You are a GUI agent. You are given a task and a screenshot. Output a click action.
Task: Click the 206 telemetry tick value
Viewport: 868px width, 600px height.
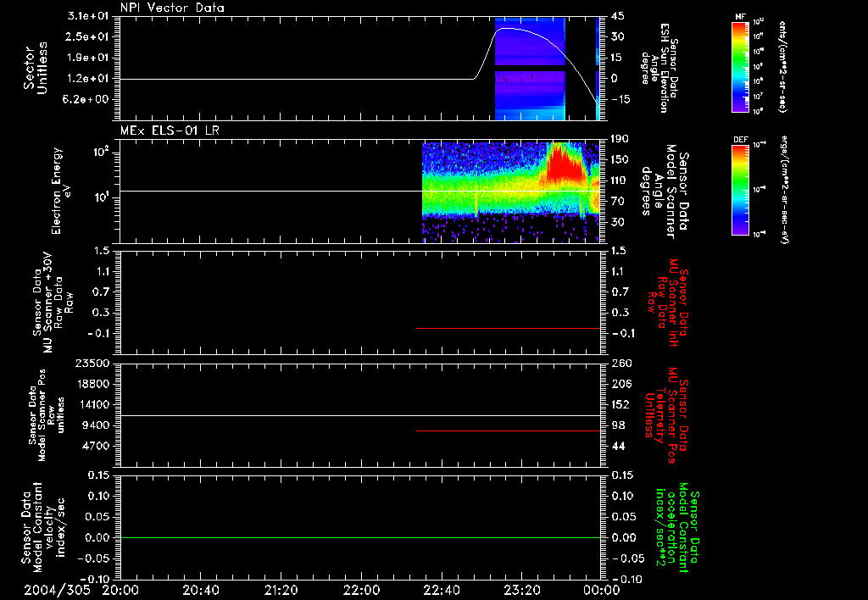pos(621,384)
